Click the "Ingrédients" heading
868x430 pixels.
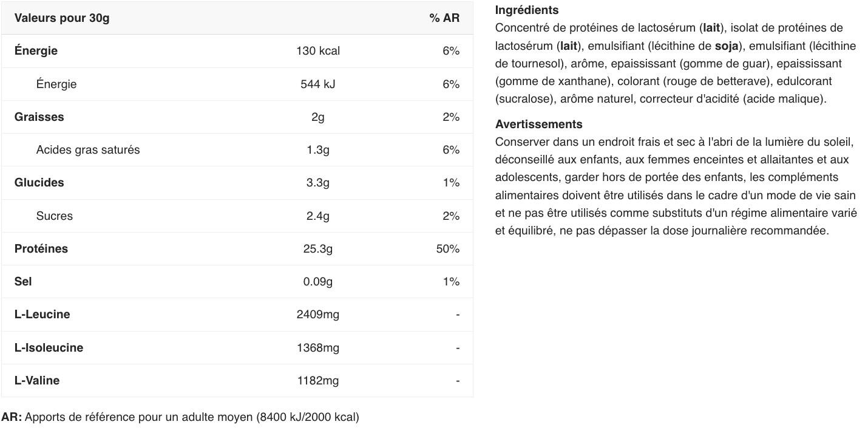[x=526, y=10]
